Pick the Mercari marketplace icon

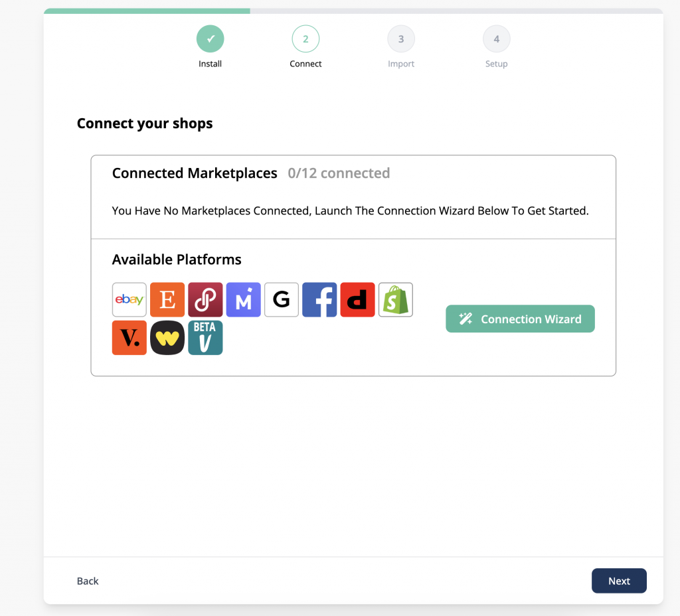point(243,300)
